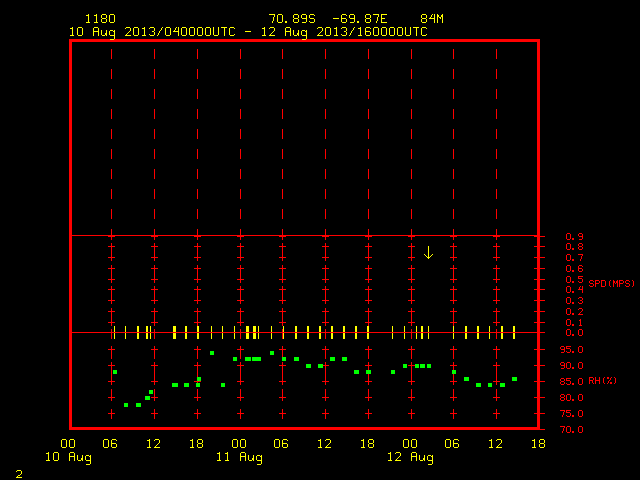The image size is (640, 480).
Task: Select the last green humidity data point
Action: click(x=514, y=379)
